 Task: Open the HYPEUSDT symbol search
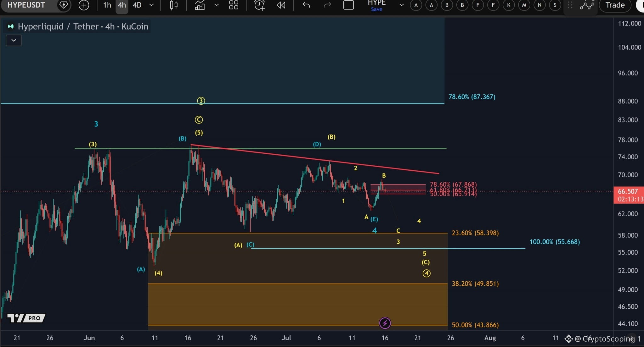click(x=26, y=5)
